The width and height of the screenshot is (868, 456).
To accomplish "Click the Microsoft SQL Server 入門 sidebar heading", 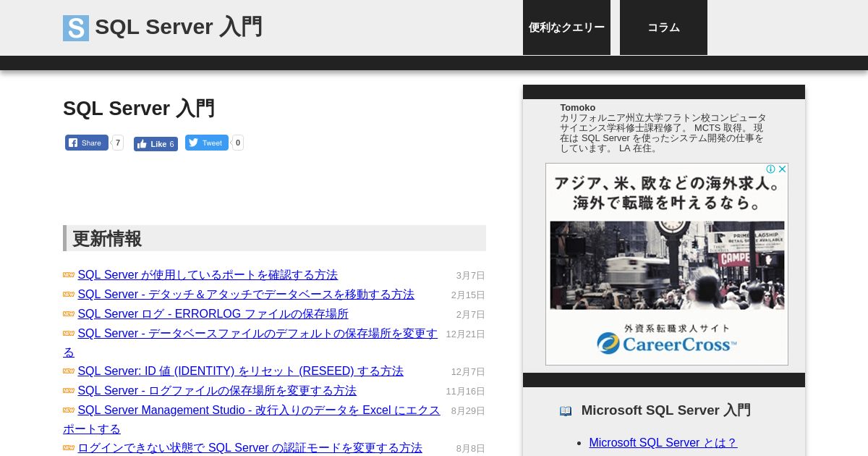I will click(666, 410).
